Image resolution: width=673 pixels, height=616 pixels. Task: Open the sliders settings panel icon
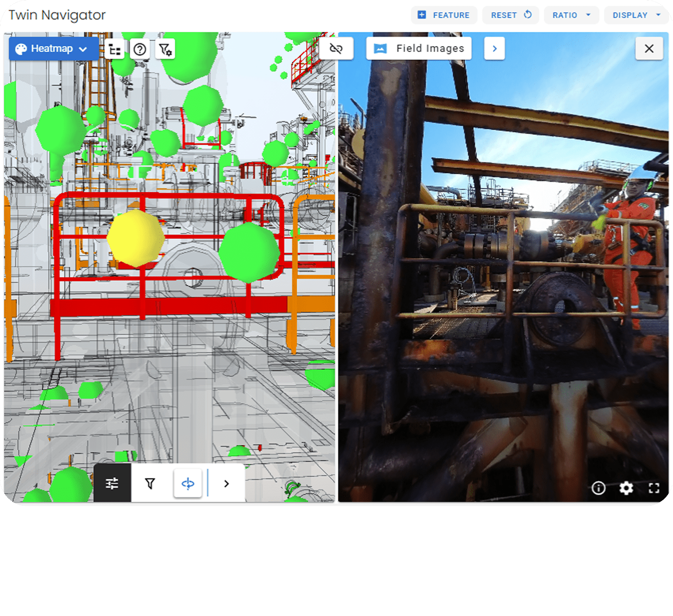112,484
